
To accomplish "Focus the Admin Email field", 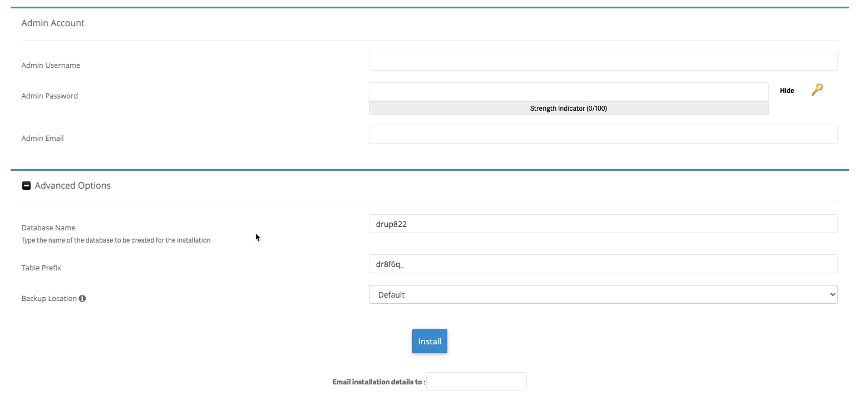I will (x=603, y=134).
